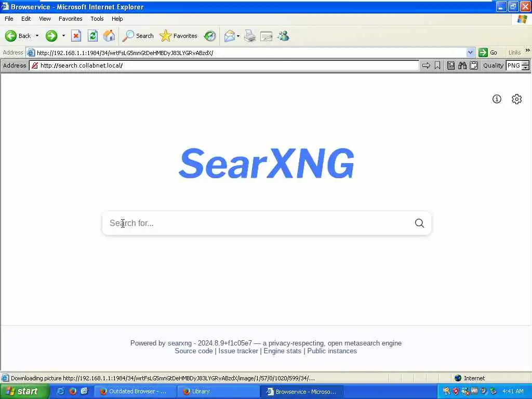Viewport: 532px width, 399px height.
Task: Open the Engine stats link
Action: [x=282, y=351]
